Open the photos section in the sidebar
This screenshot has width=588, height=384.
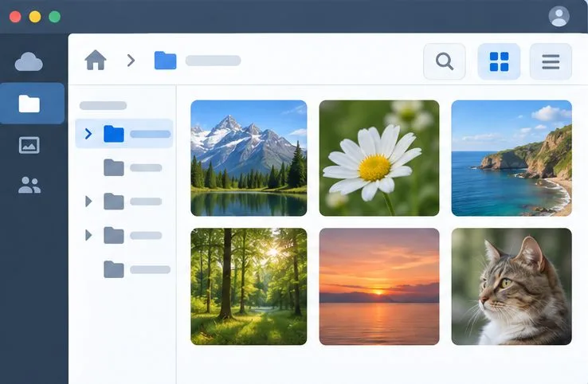tap(29, 145)
